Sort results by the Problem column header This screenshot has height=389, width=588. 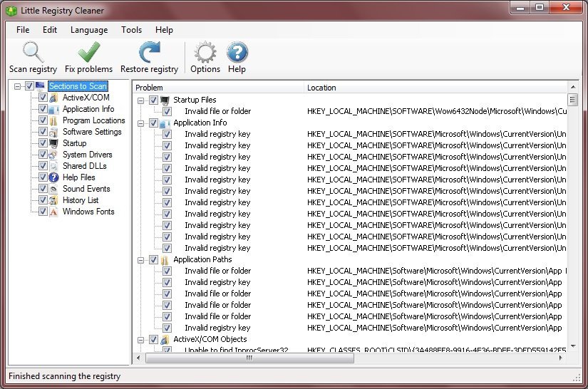point(218,88)
